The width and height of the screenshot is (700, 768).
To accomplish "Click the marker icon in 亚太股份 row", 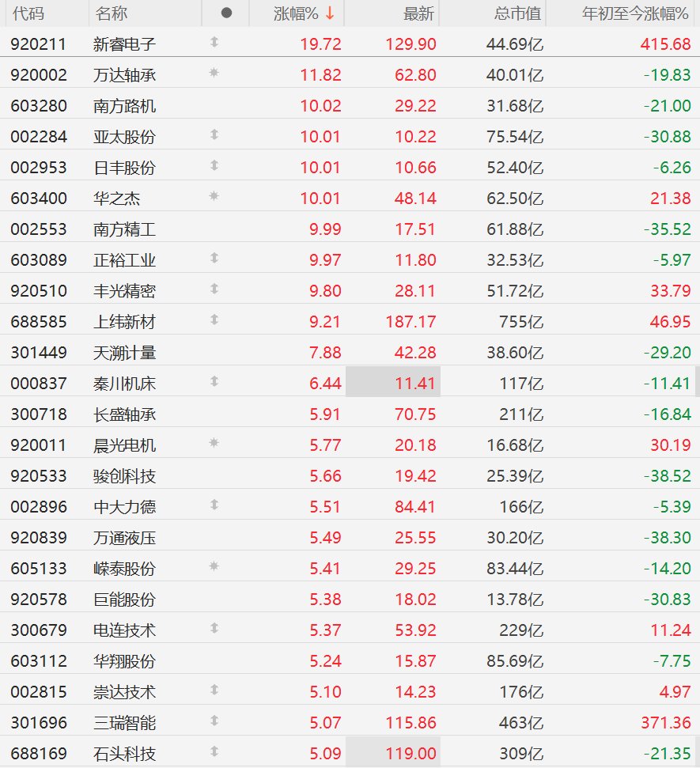I will [x=214, y=135].
